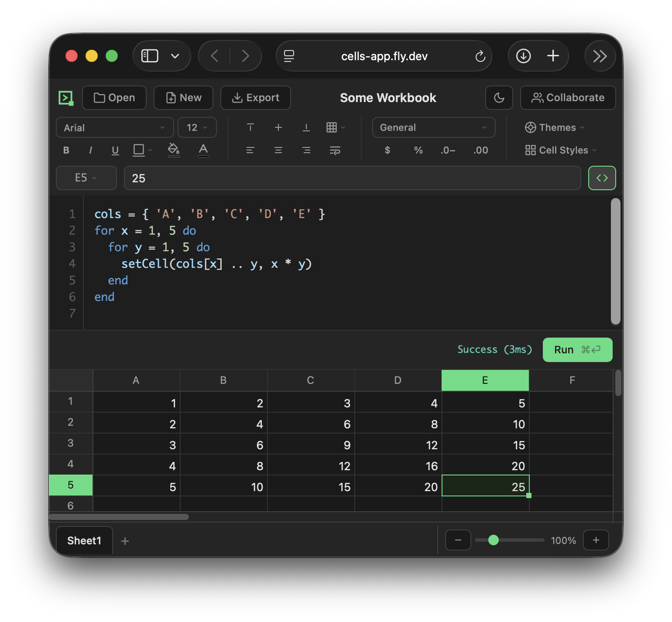Screen dimensions: 672x622
Task: Increase decimal places with .00 button
Action: click(481, 150)
